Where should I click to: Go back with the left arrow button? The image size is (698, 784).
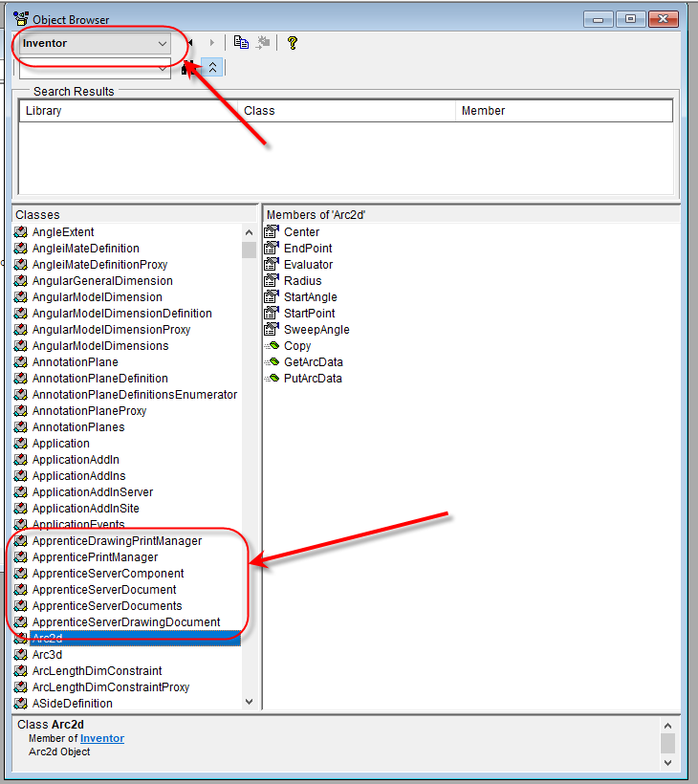tap(190, 43)
